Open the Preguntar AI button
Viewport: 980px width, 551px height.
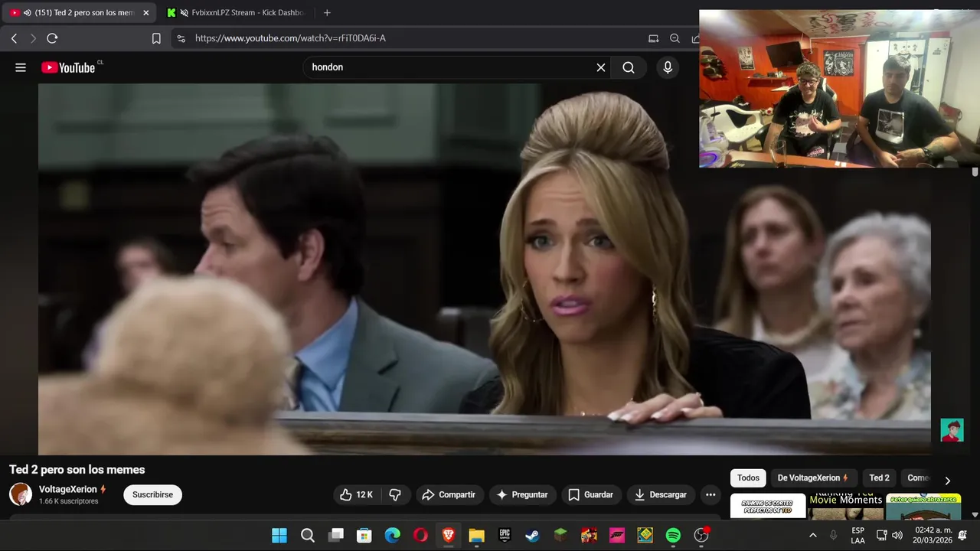coord(522,494)
